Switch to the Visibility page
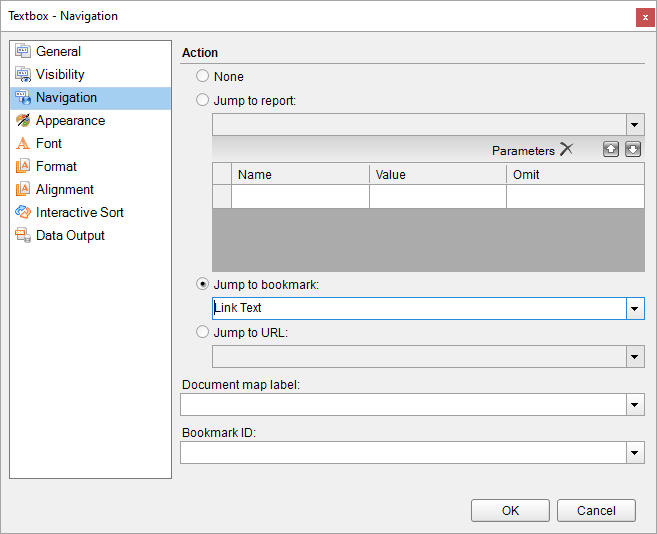Viewport: 657px width, 534px height. tap(91, 74)
